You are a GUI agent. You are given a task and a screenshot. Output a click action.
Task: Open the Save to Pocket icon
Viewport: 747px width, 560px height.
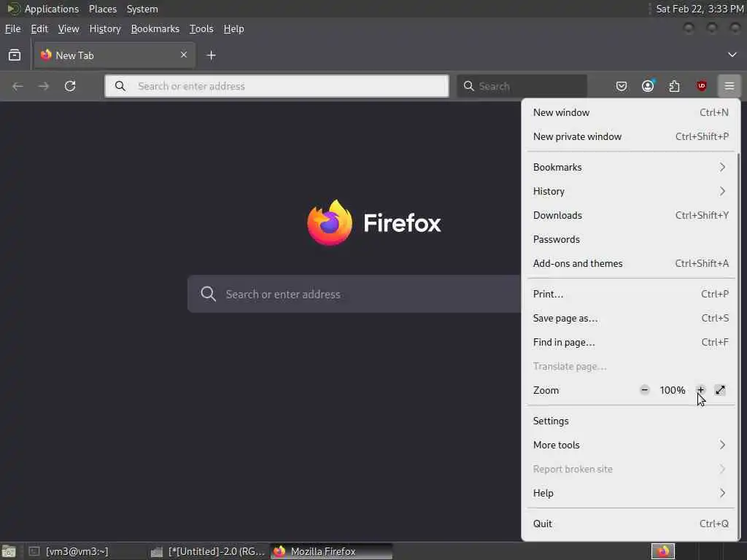click(x=622, y=86)
